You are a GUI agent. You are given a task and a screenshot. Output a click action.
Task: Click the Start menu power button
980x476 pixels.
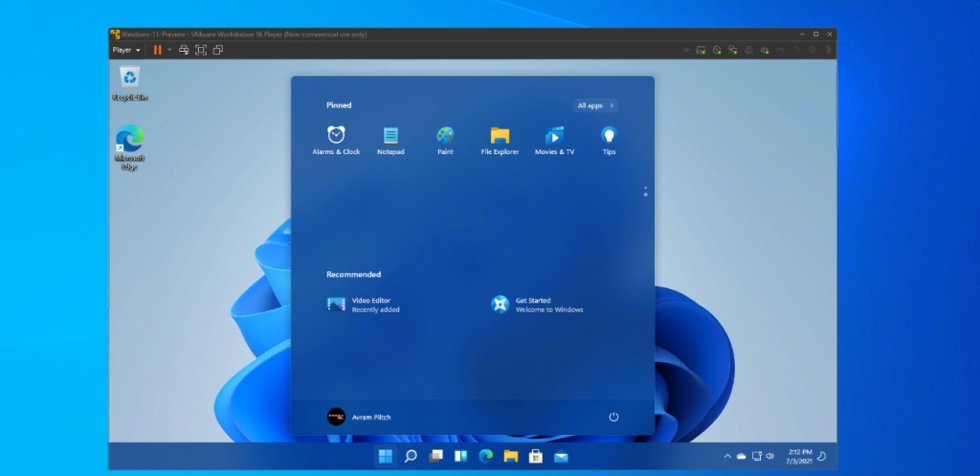613,417
